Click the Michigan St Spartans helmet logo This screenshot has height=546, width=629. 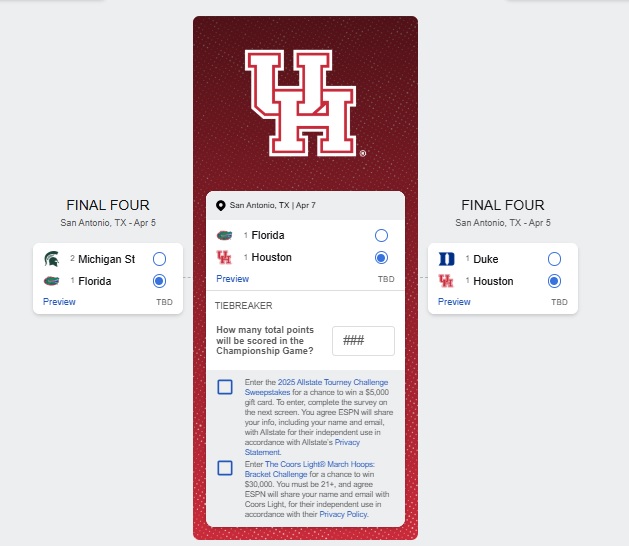point(52,259)
